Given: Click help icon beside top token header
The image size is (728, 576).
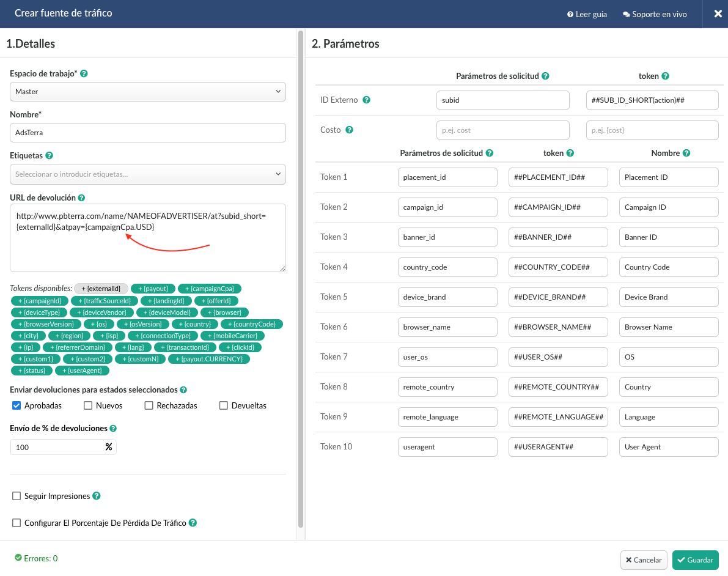Looking at the screenshot, I should coord(665,76).
